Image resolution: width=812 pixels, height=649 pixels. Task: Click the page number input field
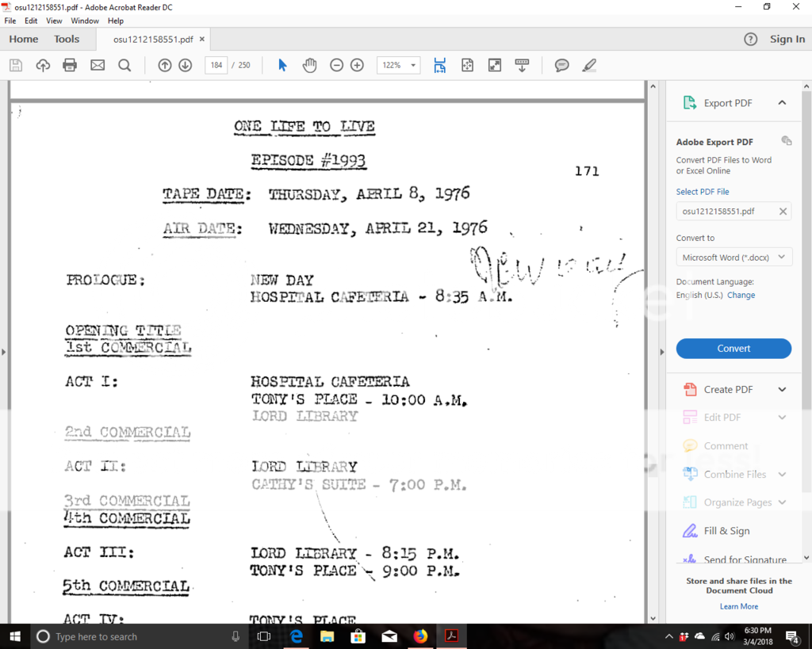tap(216, 65)
